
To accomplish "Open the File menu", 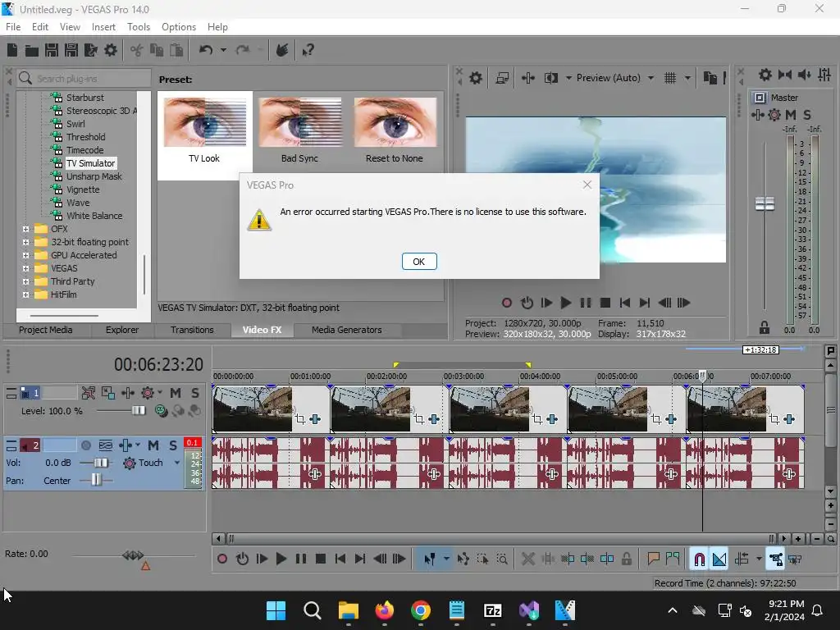I will pos(13,27).
